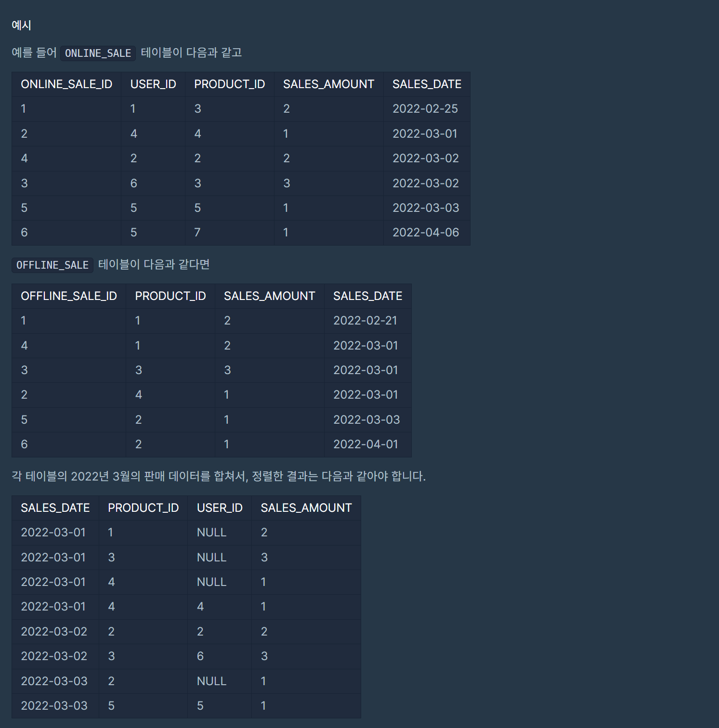
Task: Click the SALES_DATE header in OFFLINE_SALE table
Action: [x=368, y=296]
